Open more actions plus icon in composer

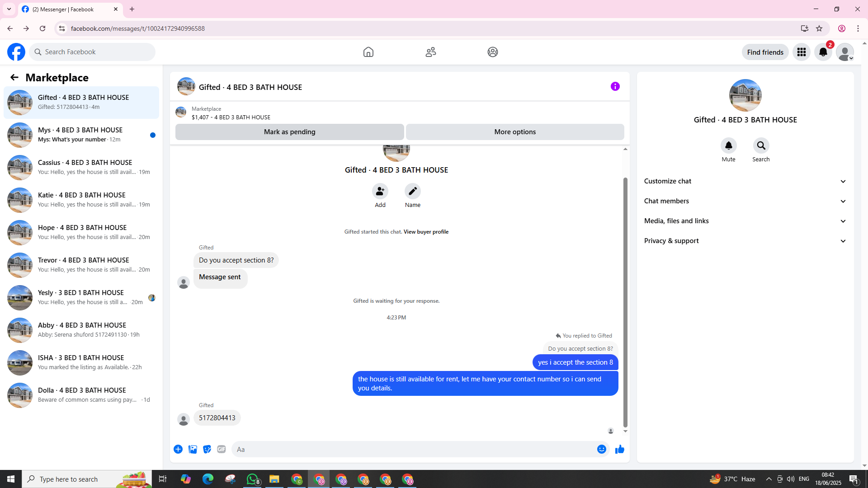point(178,449)
